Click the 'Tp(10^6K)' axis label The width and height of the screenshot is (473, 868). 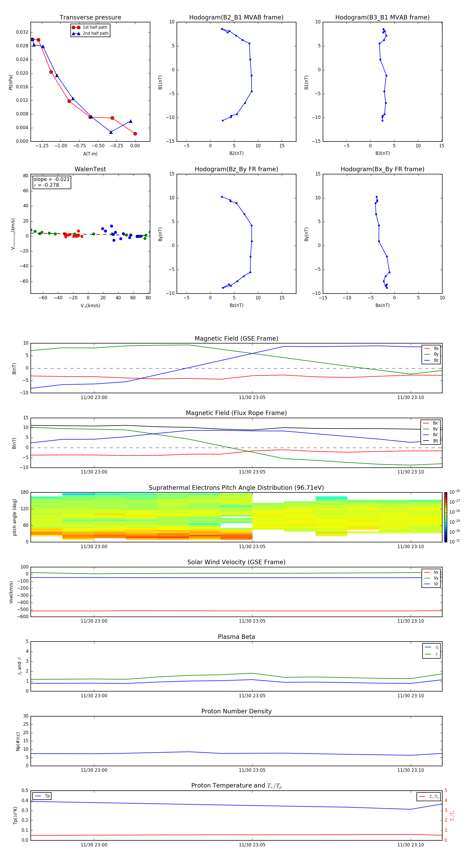click(15, 815)
